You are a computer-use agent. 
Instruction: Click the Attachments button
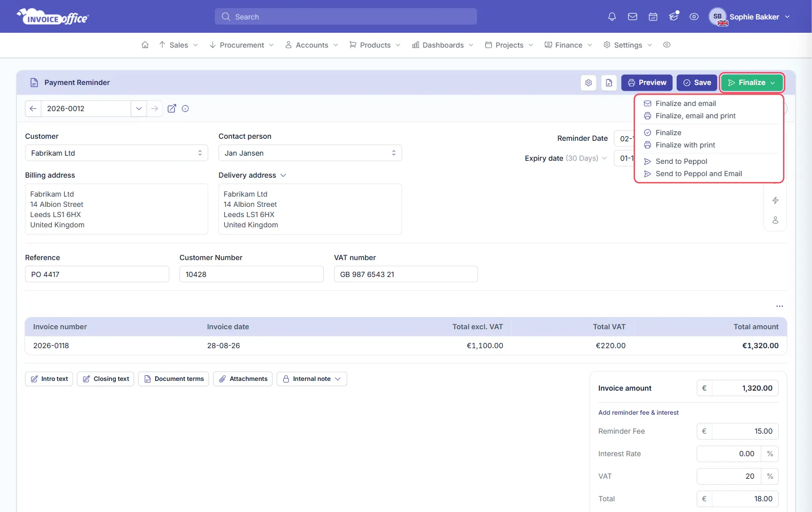click(x=243, y=379)
